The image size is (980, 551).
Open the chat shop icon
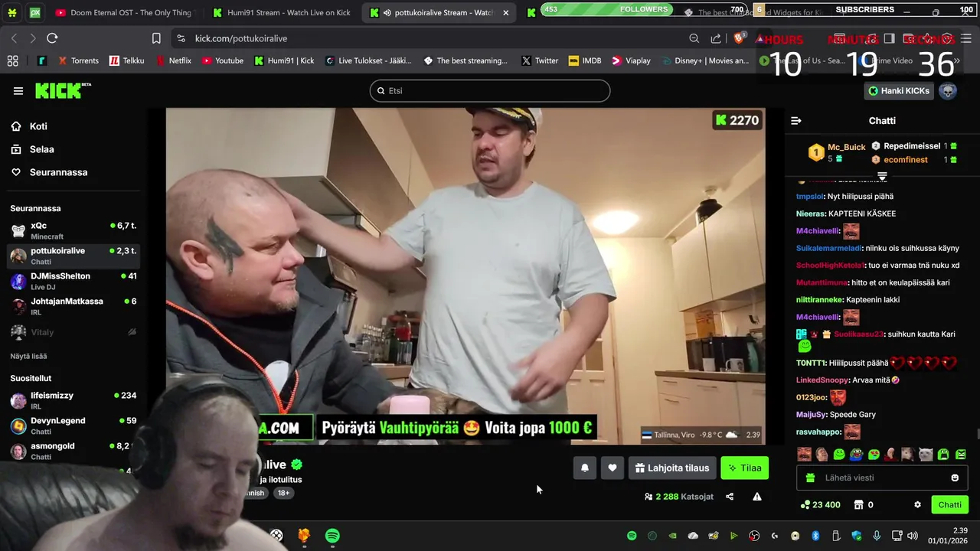[859, 504]
